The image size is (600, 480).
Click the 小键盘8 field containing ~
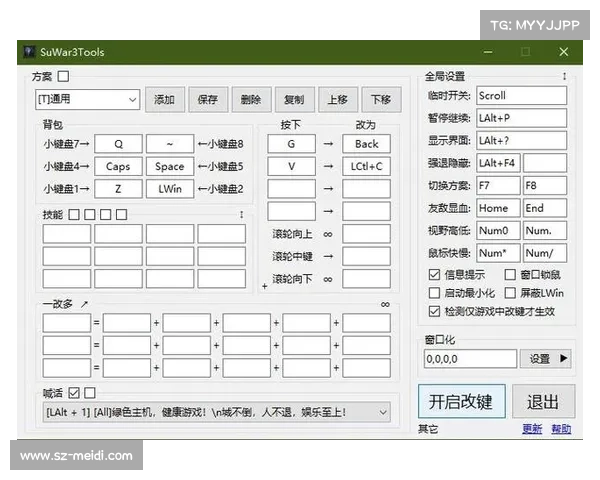pyautogui.click(x=170, y=144)
